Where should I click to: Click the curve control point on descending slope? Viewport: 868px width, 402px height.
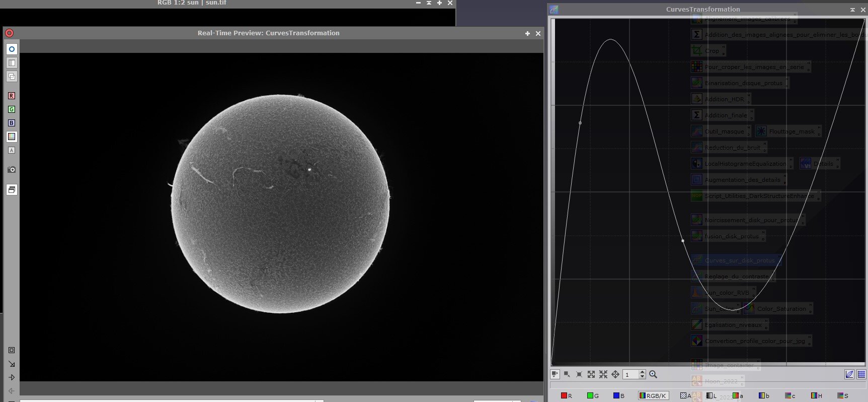tap(683, 241)
